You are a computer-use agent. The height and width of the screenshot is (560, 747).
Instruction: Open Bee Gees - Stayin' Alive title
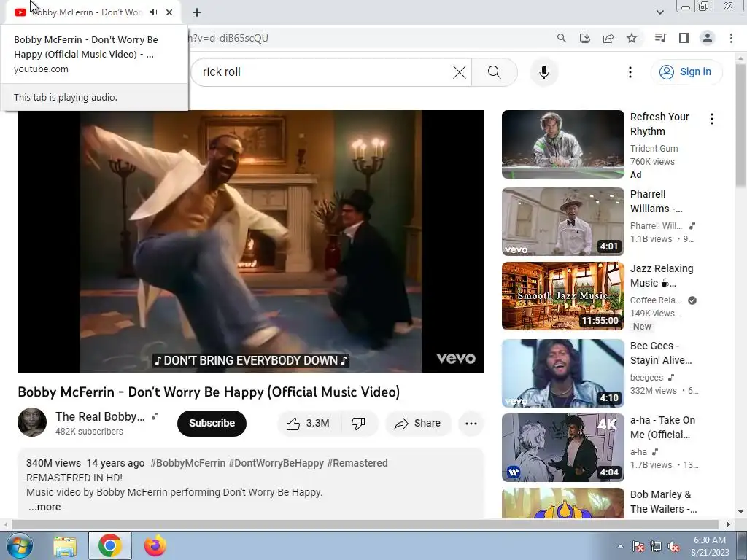(x=661, y=353)
